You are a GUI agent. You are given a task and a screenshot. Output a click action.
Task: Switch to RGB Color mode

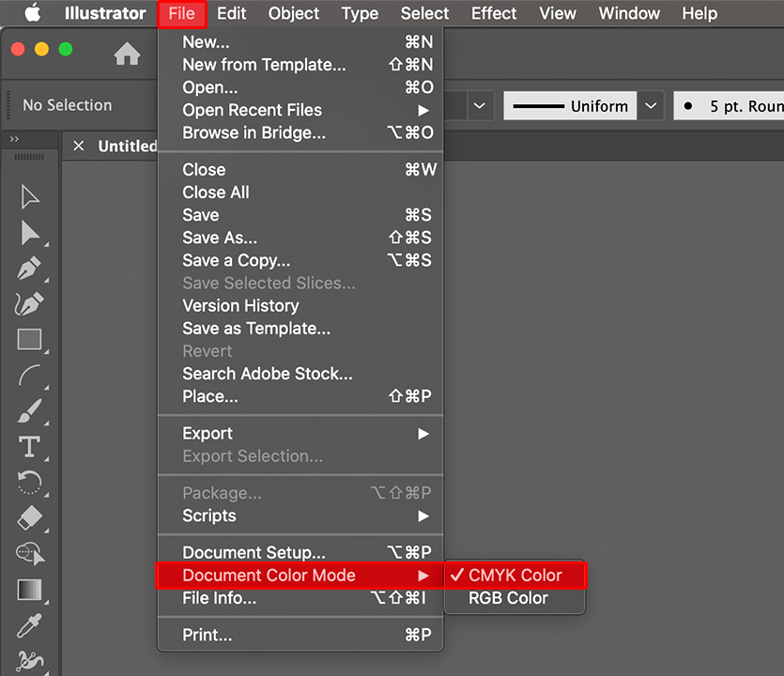pyautogui.click(x=515, y=598)
